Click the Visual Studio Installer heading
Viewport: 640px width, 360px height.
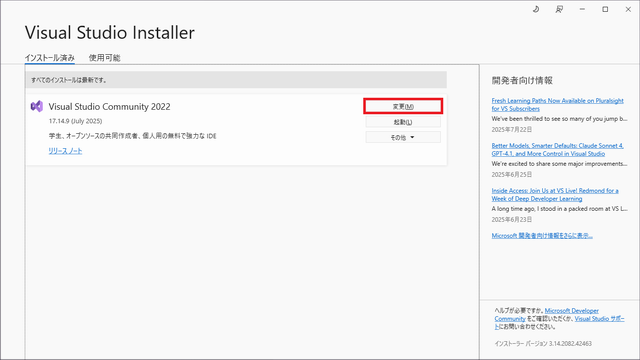(110, 33)
